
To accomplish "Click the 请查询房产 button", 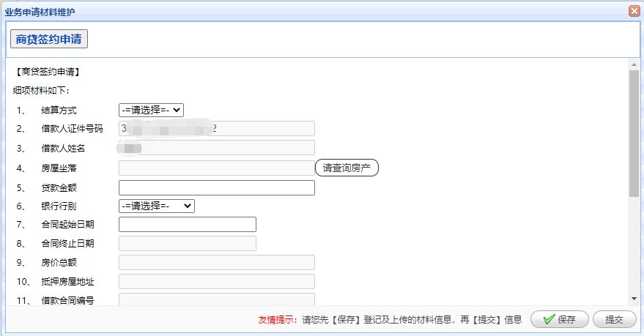I will 347,168.
